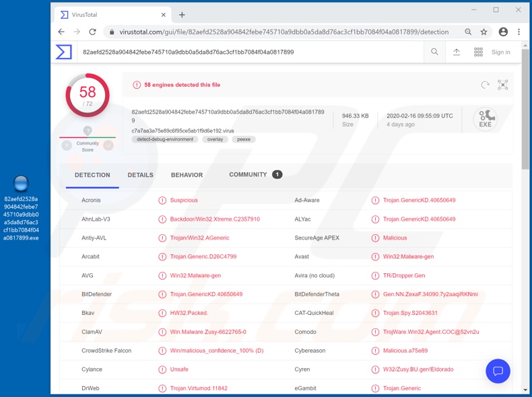Click the Trojan.Generic.D26C4799 Arcabit result
This screenshot has width=532, height=397.
[x=203, y=256]
